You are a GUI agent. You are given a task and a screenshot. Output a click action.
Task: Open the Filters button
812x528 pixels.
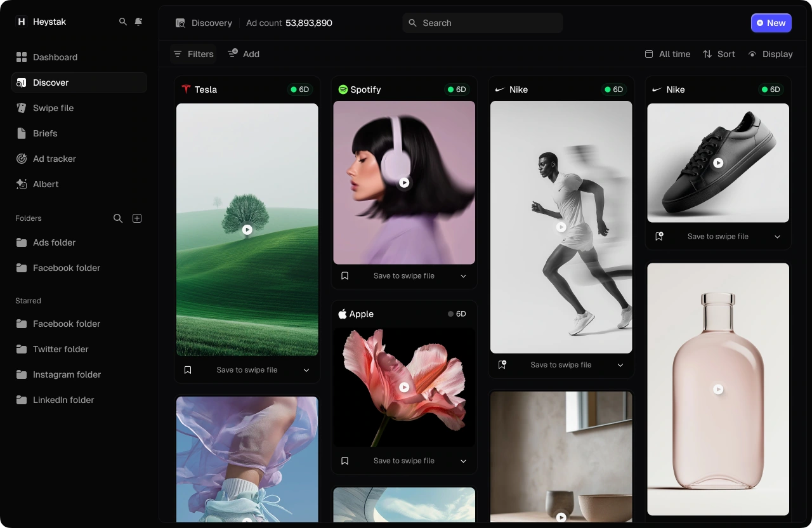193,54
